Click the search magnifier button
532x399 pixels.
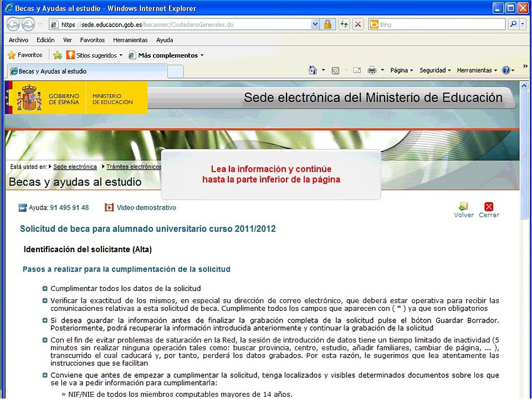tap(513, 24)
